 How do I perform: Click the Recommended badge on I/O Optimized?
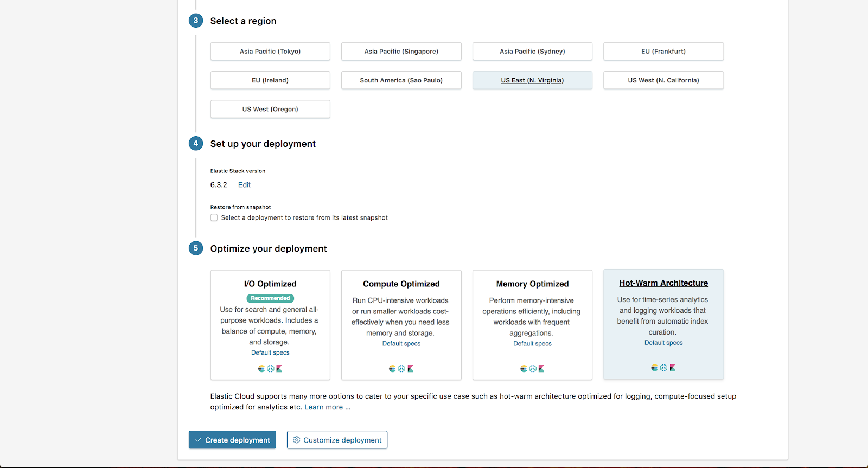click(x=270, y=298)
